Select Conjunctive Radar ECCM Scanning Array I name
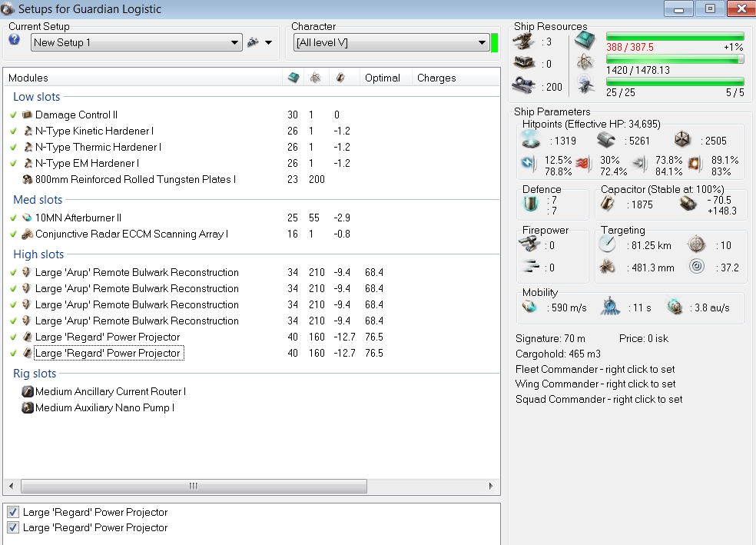The image size is (756, 545). (x=131, y=234)
